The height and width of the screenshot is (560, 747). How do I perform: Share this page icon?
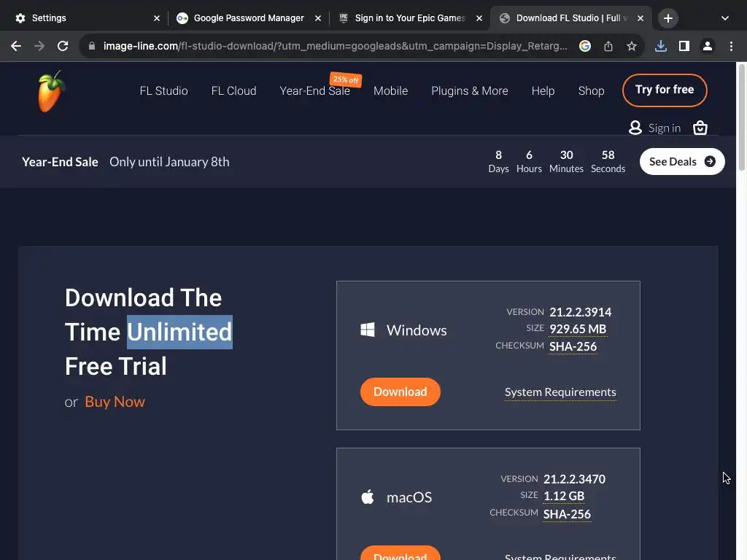(608, 46)
